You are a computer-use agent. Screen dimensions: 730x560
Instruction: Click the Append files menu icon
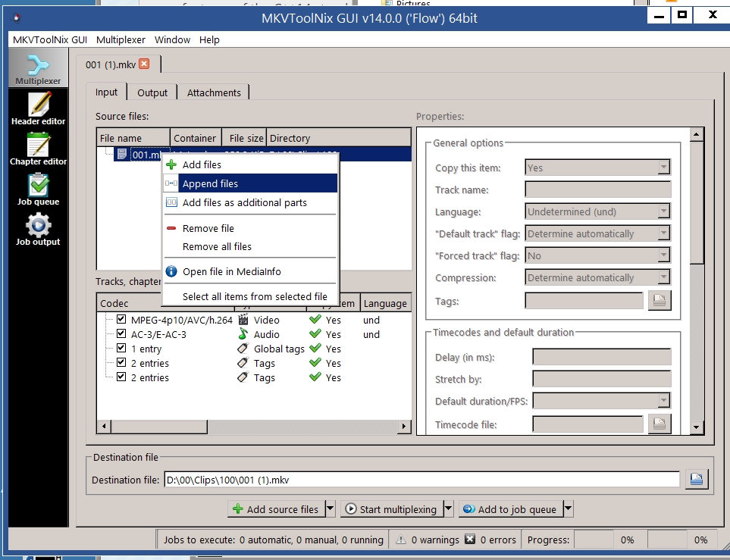[171, 183]
